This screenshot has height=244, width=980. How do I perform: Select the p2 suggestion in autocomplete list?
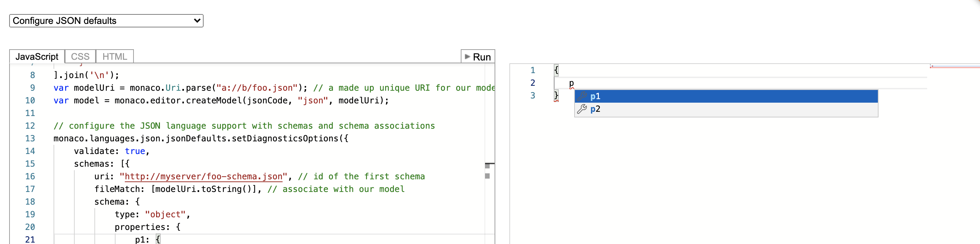point(726,109)
